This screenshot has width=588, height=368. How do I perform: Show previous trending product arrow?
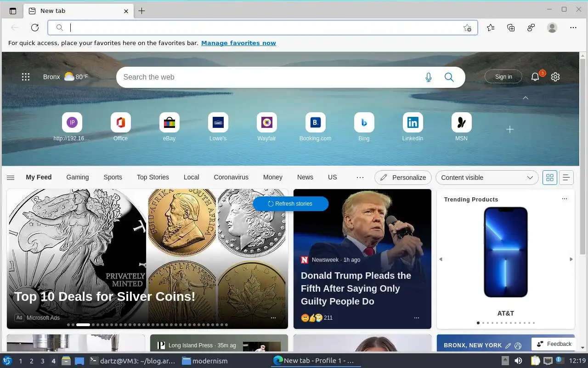tap(441, 259)
